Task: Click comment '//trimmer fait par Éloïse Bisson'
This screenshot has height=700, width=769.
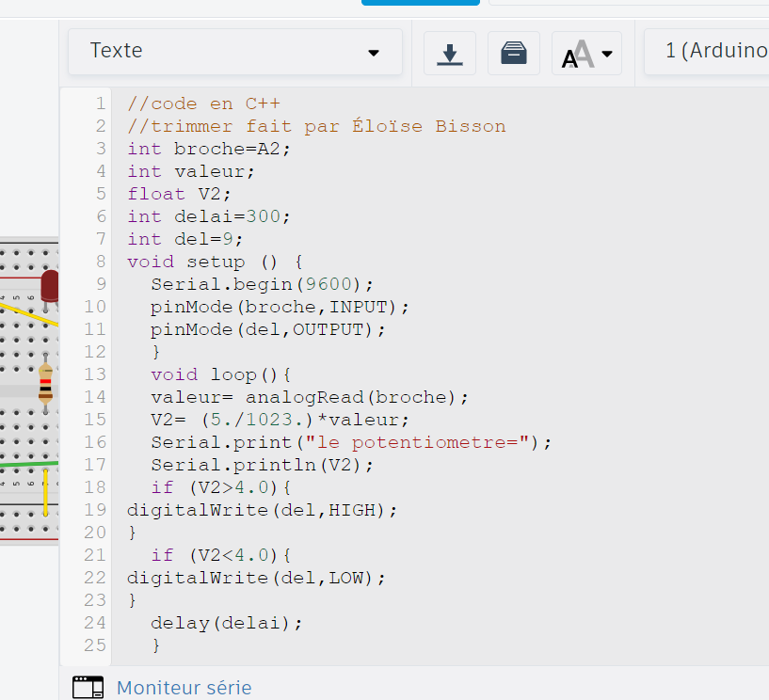Action: point(316,126)
